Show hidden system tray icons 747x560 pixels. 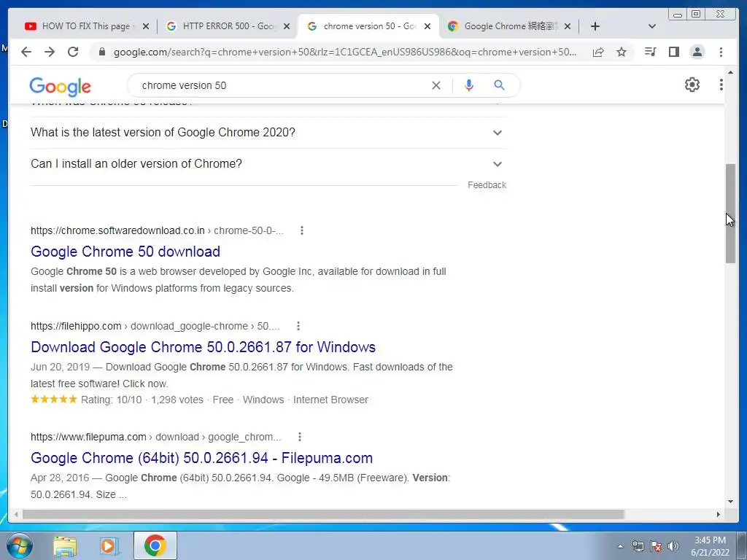[x=620, y=546]
